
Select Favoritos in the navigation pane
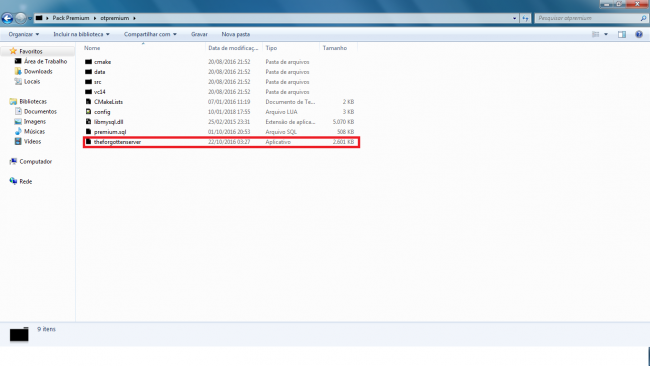point(31,51)
